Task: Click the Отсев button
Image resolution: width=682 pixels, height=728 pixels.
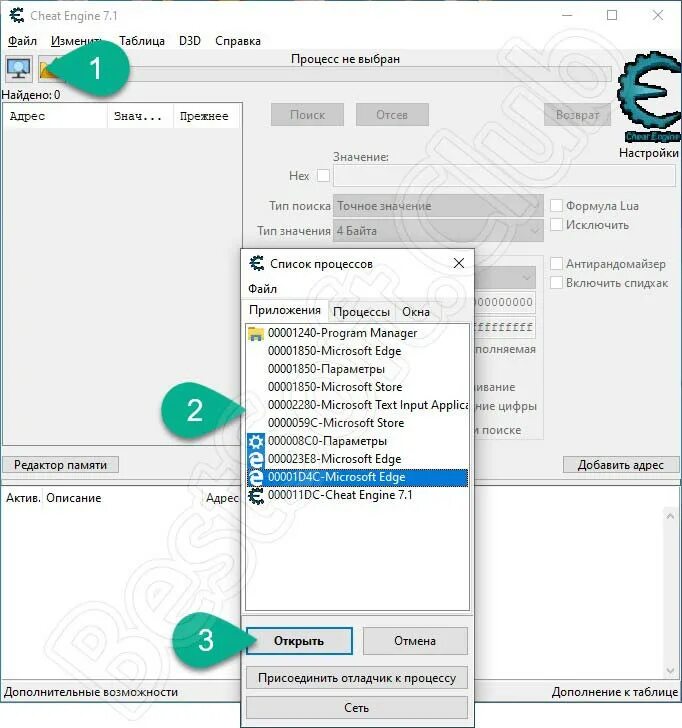Action: coord(392,115)
